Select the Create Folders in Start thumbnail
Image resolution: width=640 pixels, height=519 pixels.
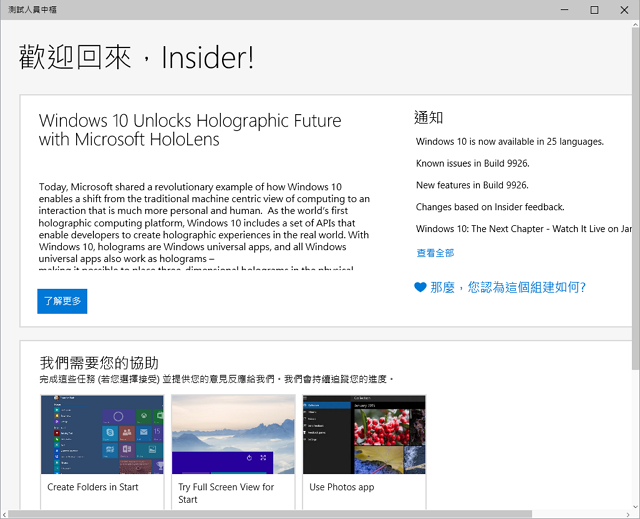(102, 434)
